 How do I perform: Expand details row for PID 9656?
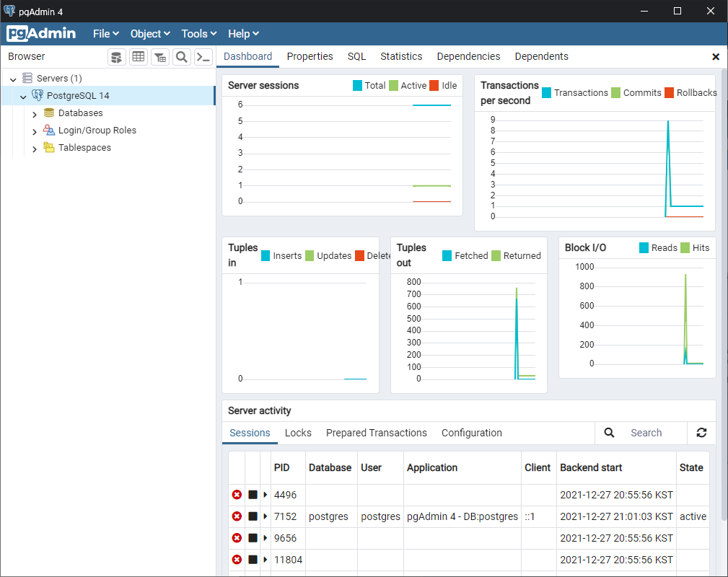[266, 538]
